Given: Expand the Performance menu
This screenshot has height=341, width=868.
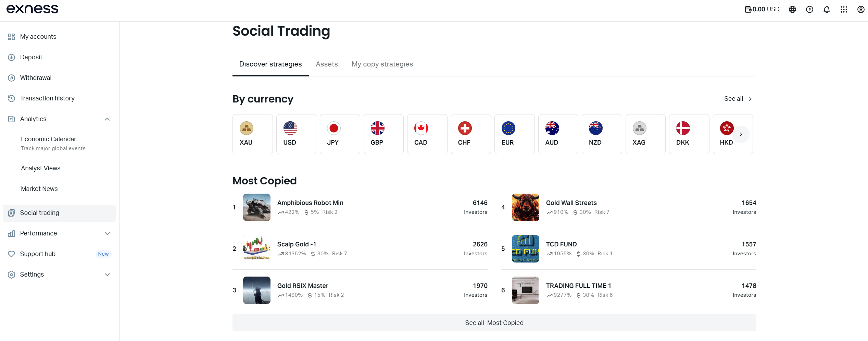Looking at the screenshot, I should pyautogui.click(x=107, y=233).
